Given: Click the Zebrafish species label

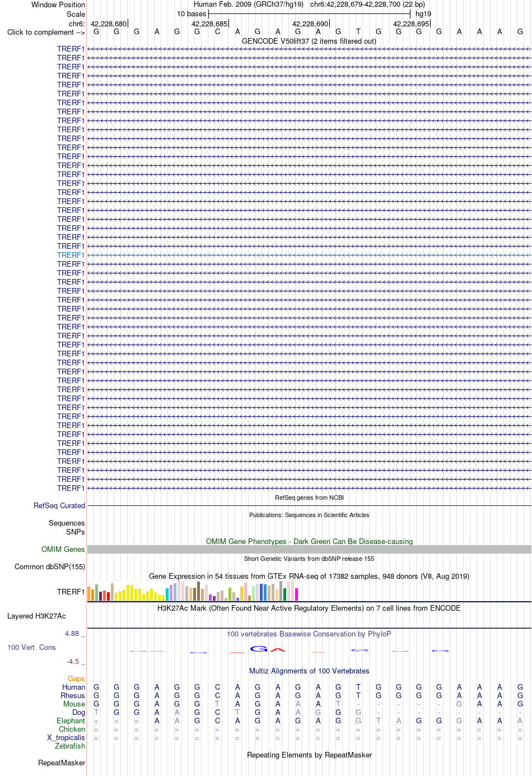Looking at the screenshot, I should pos(70,746).
